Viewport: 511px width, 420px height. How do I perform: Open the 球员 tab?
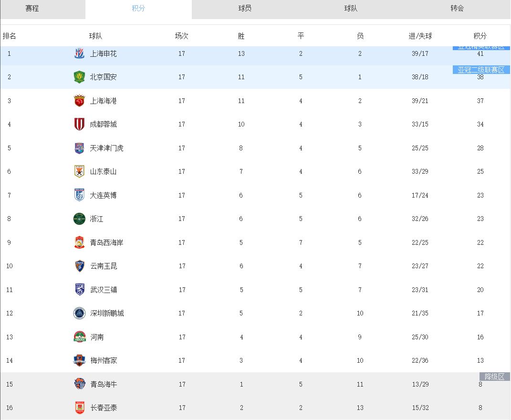pyautogui.click(x=245, y=8)
